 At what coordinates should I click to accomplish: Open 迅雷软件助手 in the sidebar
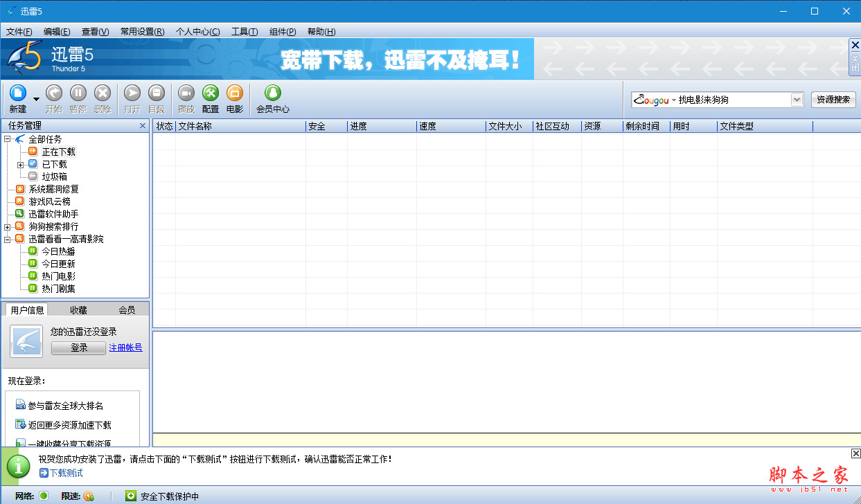[x=53, y=214]
